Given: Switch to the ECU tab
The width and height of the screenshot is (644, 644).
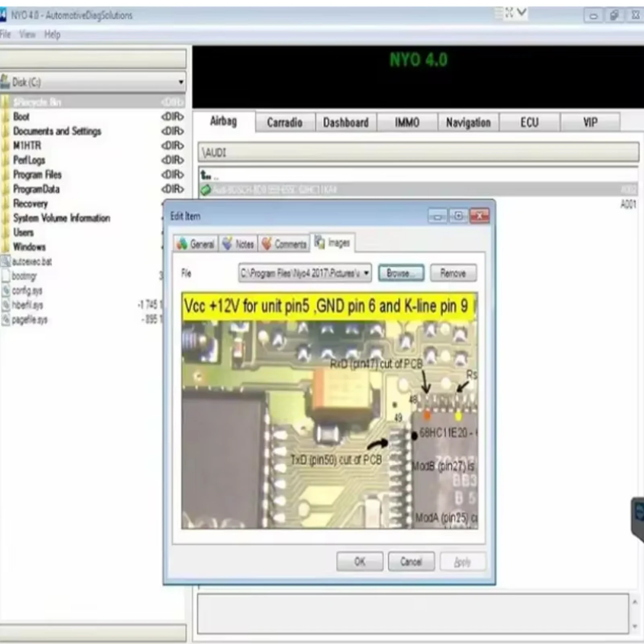Looking at the screenshot, I should point(529,122).
